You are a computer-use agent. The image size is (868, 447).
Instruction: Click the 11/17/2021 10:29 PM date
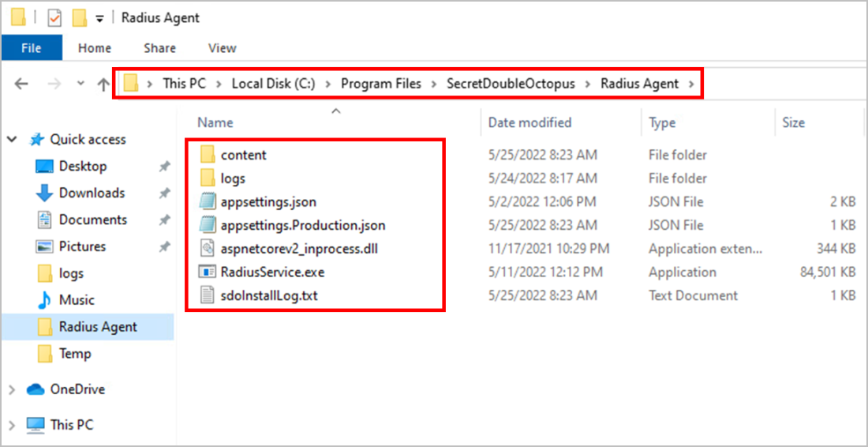tap(548, 250)
